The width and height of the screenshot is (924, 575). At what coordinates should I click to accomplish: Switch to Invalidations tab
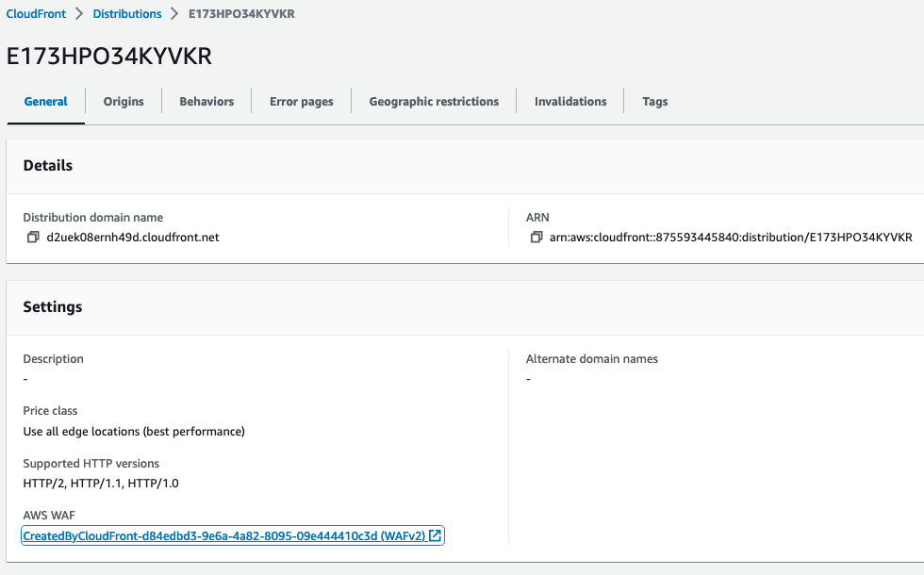click(570, 102)
